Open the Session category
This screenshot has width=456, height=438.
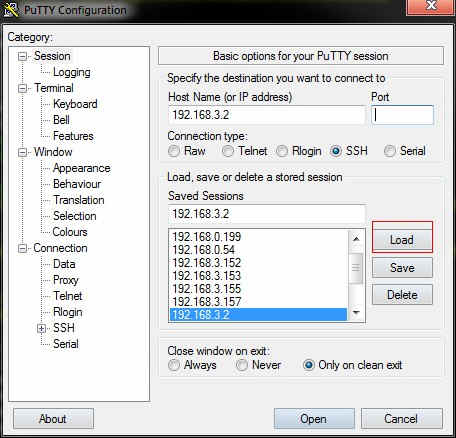[x=52, y=56]
